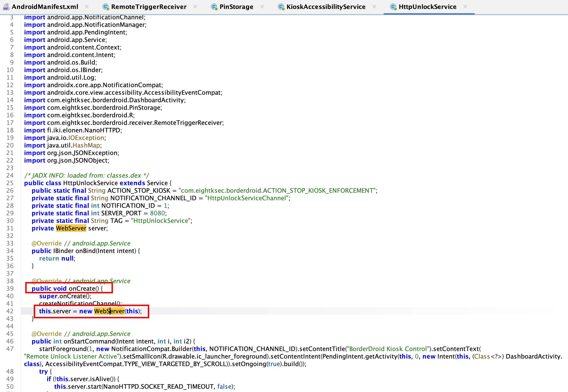Click the manifest file icon on AndroidManifest.xml tab

(x=6, y=7)
